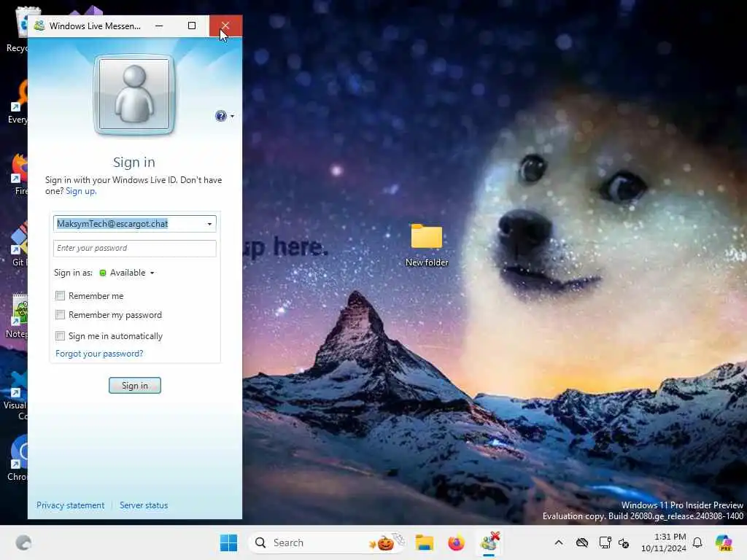Open the Copilot preview icon
Screen dimensions: 747x560
[724, 542]
